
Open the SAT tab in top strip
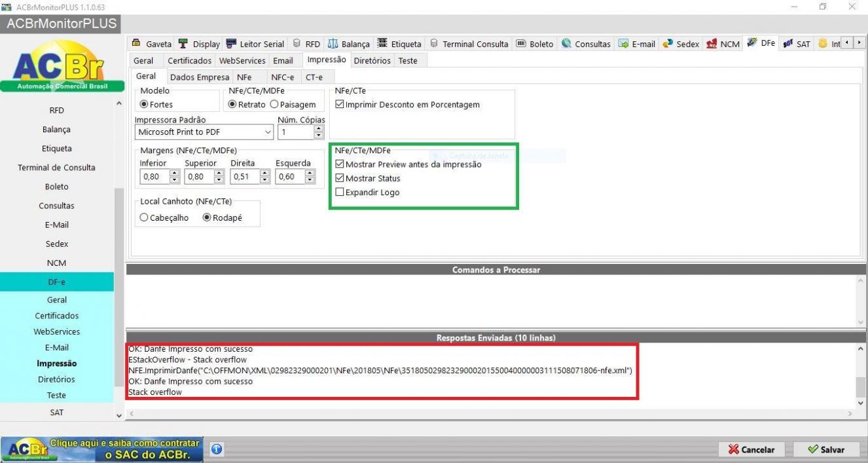[x=797, y=44]
